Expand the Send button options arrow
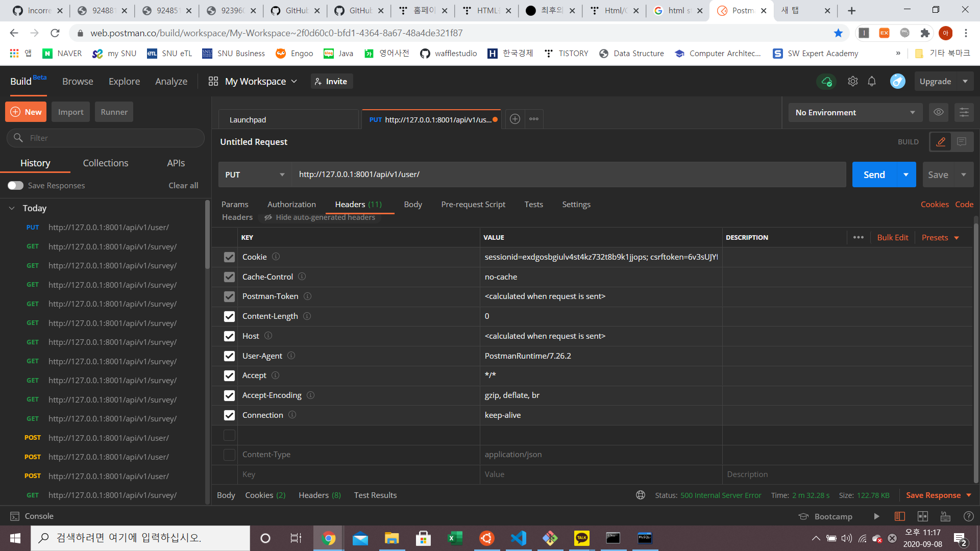980x551 pixels. [x=906, y=174]
